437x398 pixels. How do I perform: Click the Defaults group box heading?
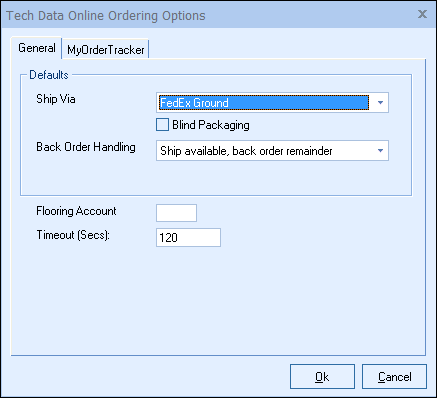pos(49,75)
